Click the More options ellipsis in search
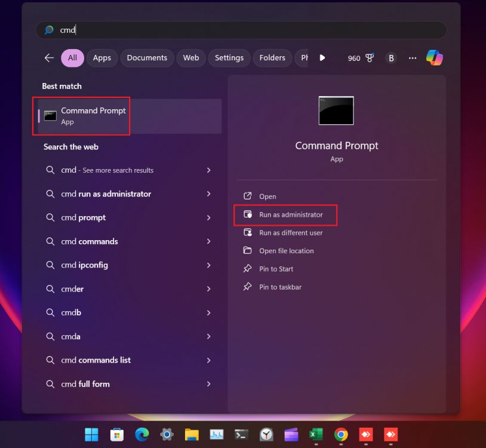486x448 pixels. (412, 58)
